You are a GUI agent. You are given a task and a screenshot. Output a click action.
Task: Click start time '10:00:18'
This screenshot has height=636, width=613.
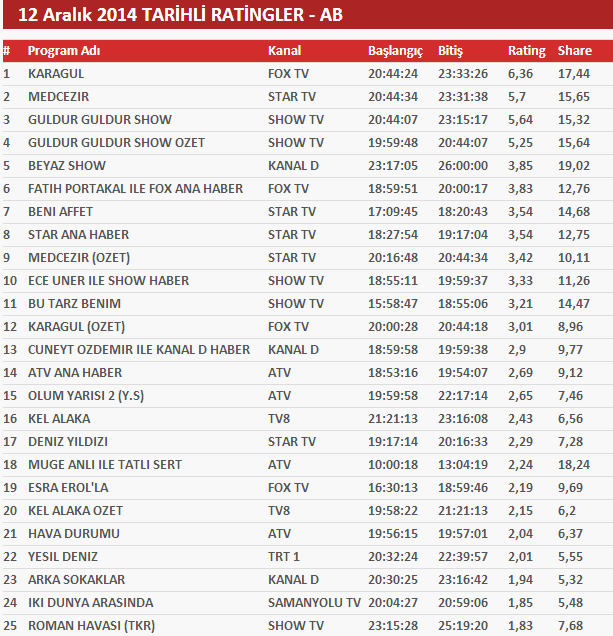pos(393,465)
